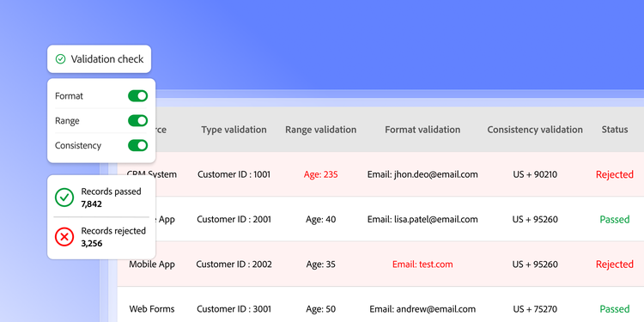Click Passed status for Customer ID 3001

tap(615, 309)
